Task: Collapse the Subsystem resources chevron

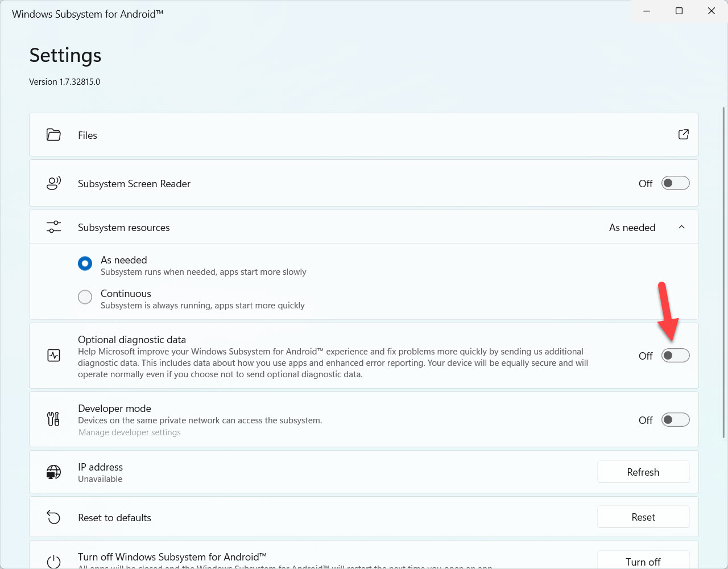Action: click(681, 227)
